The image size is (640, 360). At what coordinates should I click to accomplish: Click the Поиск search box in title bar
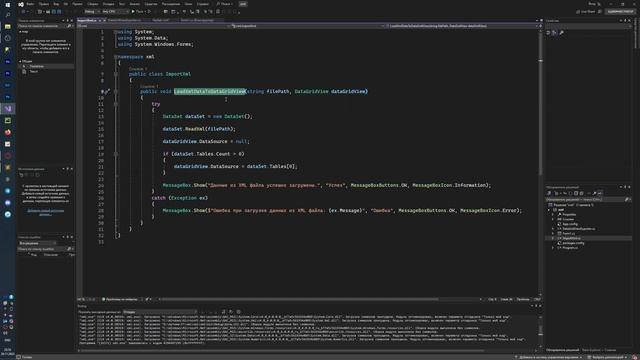point(224,4)
